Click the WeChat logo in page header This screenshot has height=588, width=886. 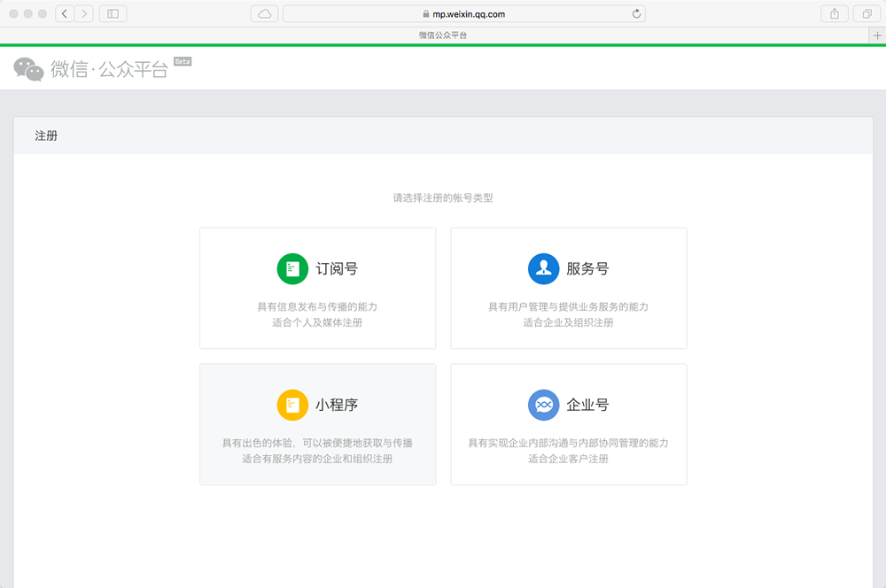(28, 70)
